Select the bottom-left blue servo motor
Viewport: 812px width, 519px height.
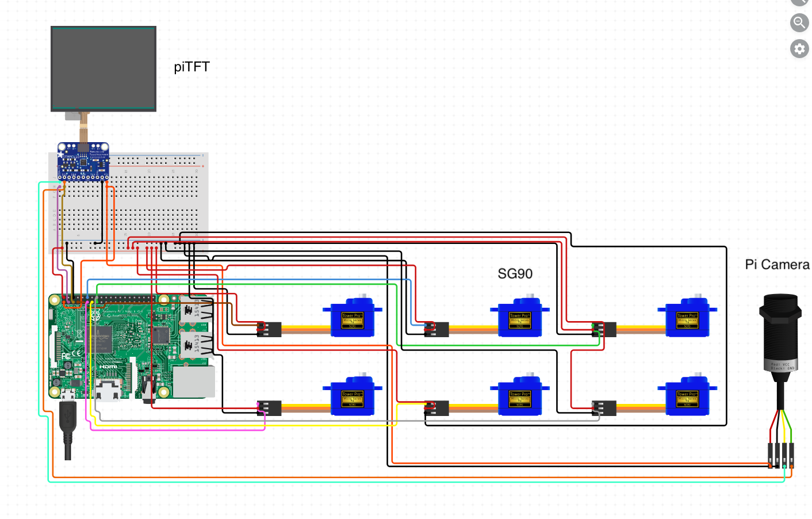[352, 397]
